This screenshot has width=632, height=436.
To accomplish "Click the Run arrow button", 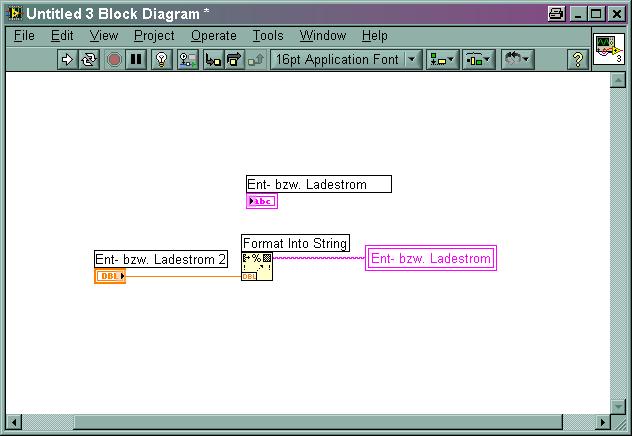I will [67, 60].
